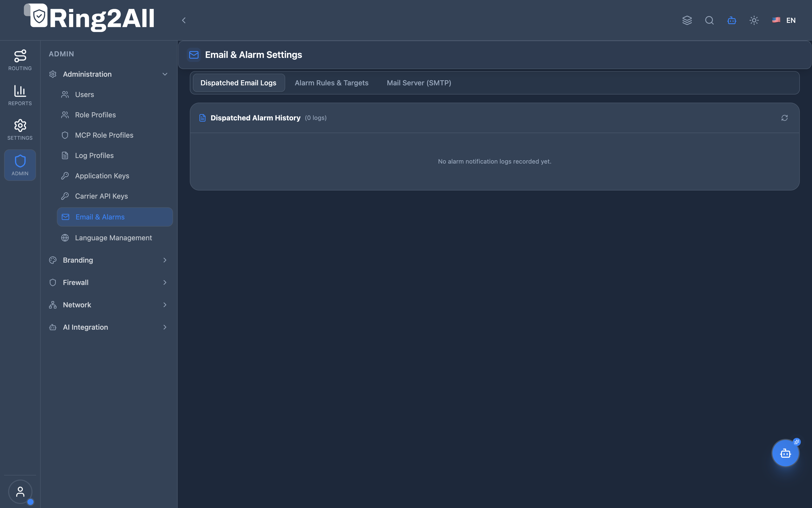This screenshot has width=812, height=508.
Task: Refresh the Dispatched Alarm History
Action: pyautogui.click(x=785, y=118)
